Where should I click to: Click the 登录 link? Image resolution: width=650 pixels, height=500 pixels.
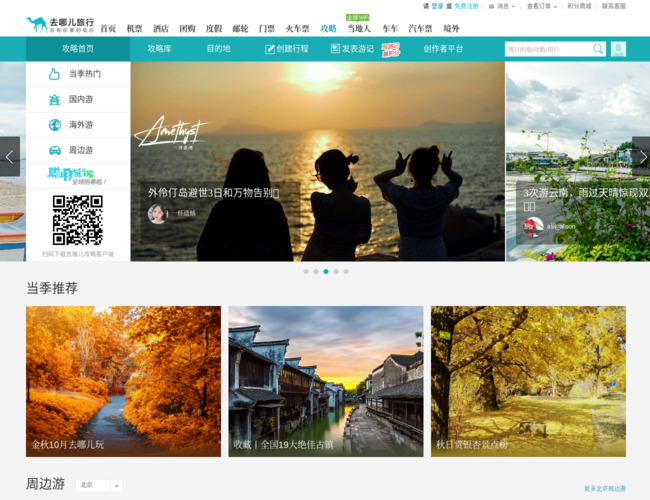pyautogui.click(x=437, y=6)
